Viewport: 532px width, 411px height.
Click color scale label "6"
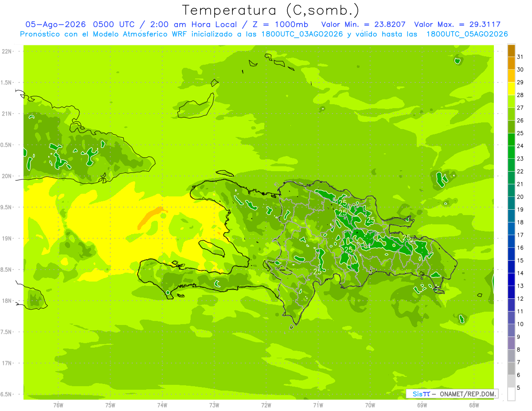(519, 375)
